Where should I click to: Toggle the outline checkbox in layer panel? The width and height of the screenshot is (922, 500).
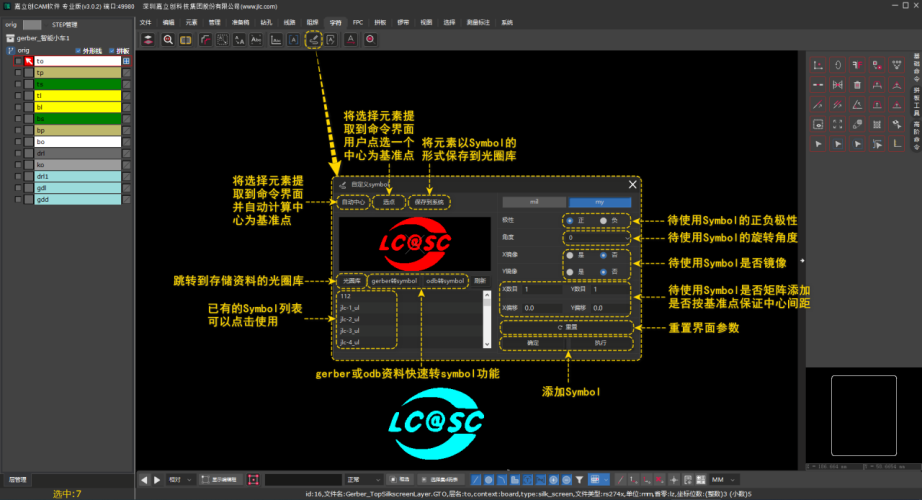[x=79, y=51]
